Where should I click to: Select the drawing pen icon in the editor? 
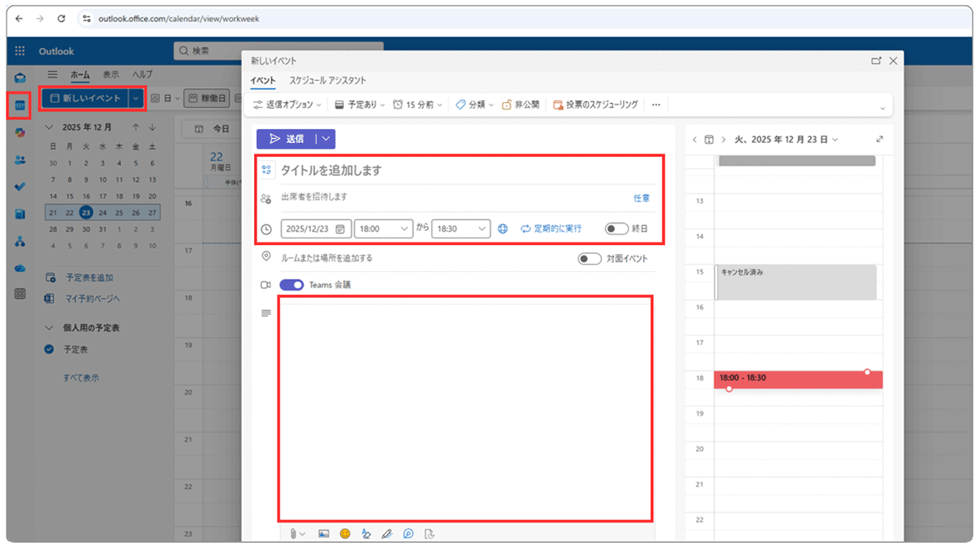pyautogui.click(x=386, y=533)
